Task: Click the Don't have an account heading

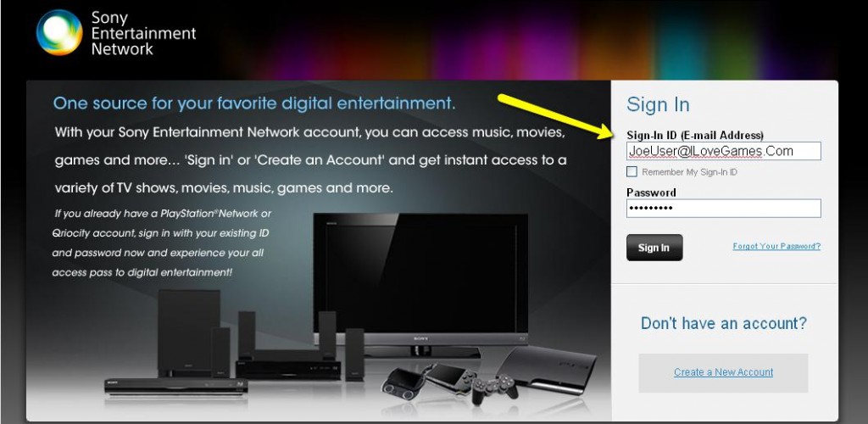Action: (x=724, y=323)
